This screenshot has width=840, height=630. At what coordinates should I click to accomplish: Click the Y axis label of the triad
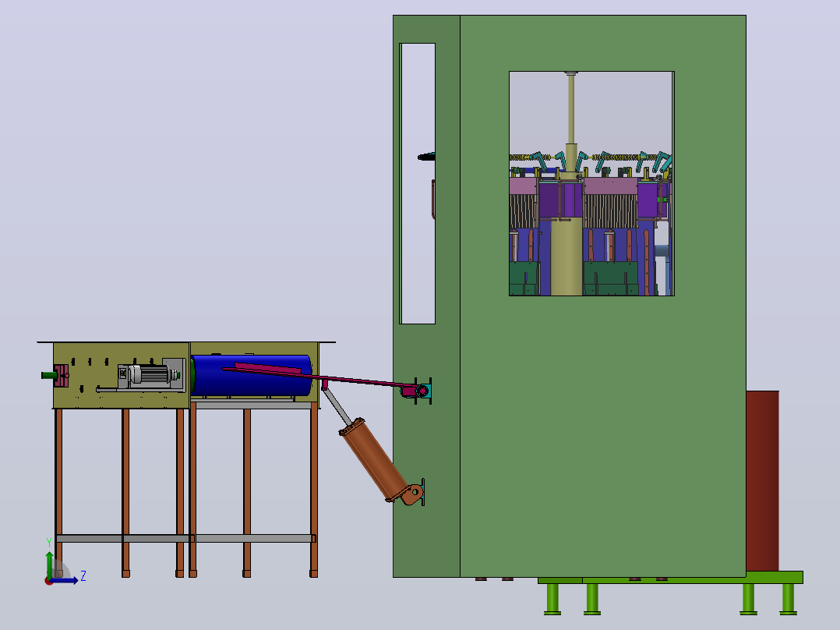point(49,543)
